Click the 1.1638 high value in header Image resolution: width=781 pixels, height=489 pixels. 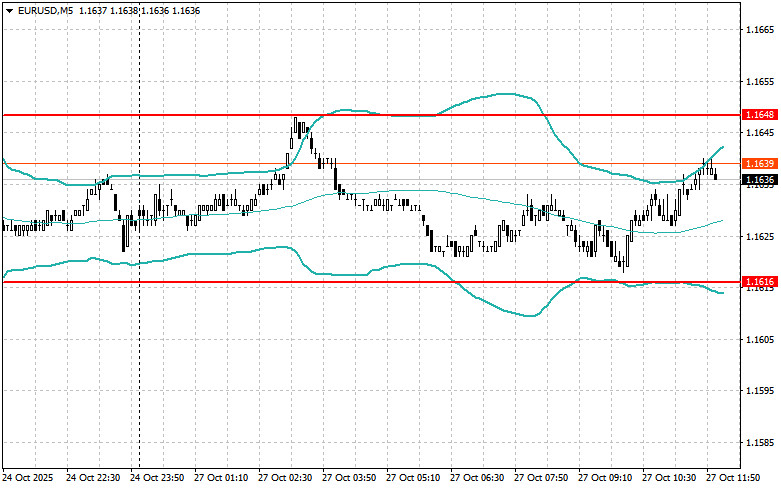[124, 10]
